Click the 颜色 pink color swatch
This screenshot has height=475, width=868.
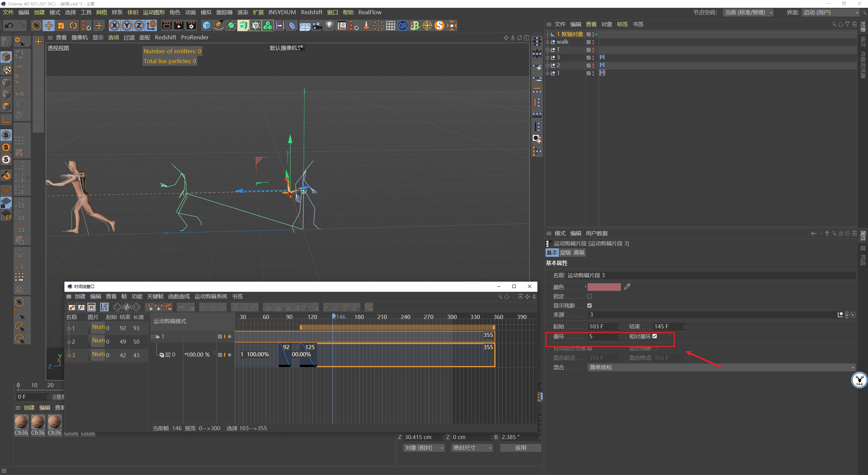pyautogui.click(x=604, y=287)
